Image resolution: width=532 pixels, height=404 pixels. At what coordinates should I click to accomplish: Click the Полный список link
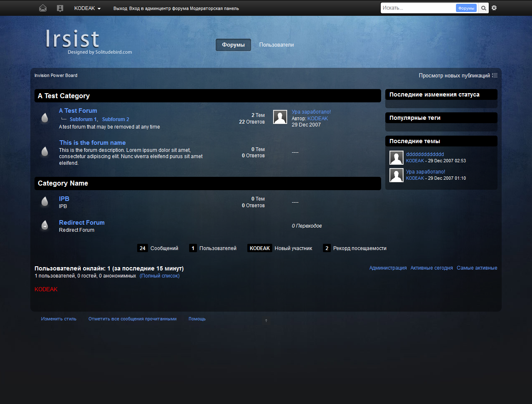(x=160, y=276)
